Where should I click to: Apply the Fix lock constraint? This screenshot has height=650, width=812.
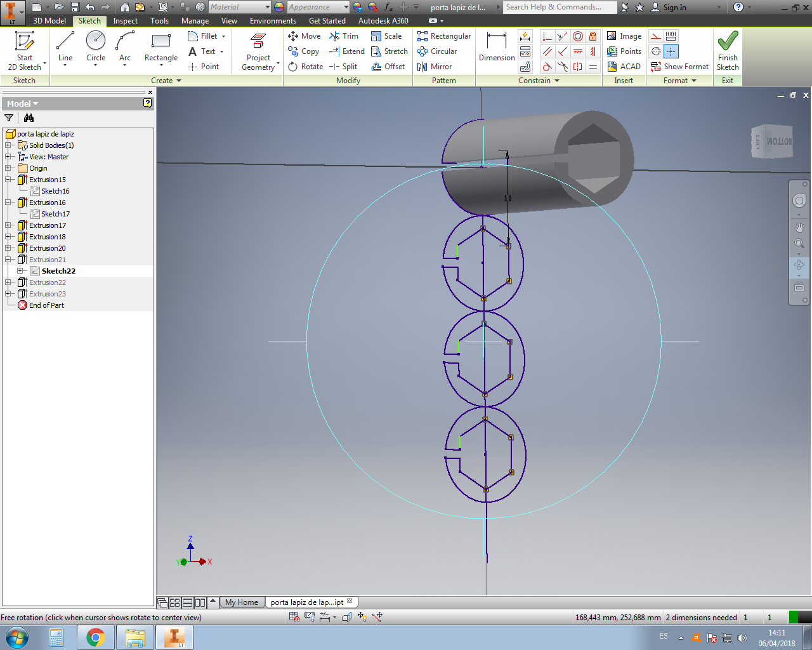pyautogui.click(x=593, y=36)
